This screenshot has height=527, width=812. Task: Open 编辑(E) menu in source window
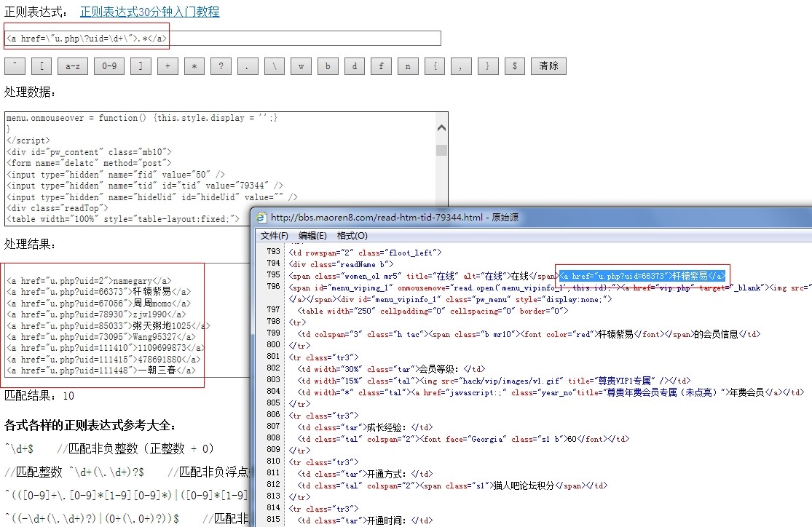point(312,236)
